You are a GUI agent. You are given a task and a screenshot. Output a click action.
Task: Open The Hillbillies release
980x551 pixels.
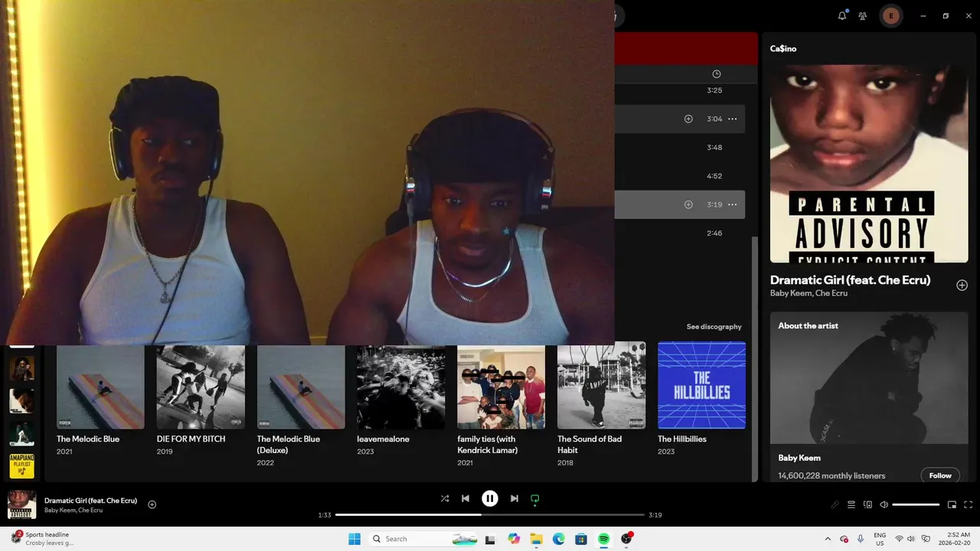pyautogui.click(x=702, y=401)
